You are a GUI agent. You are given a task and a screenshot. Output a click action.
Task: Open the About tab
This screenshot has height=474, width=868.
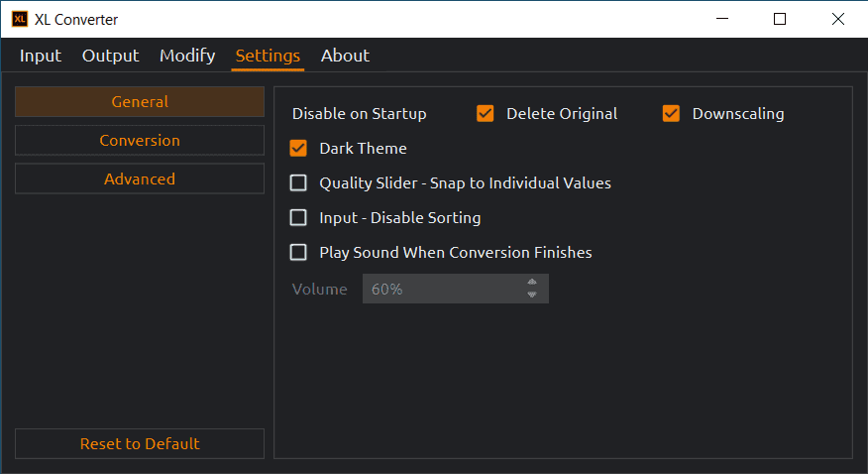pos(345,56)
